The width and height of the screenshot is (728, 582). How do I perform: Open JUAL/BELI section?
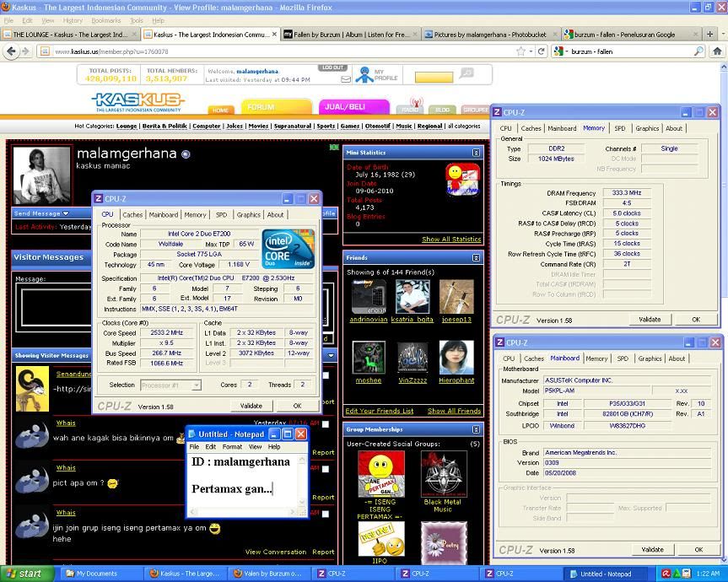(x=353, y=106)
